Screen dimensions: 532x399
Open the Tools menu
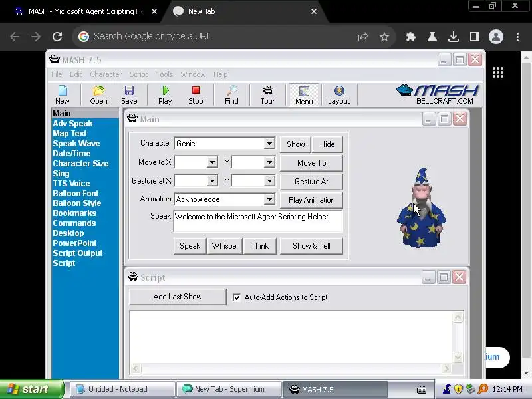[x=164, y=74]
